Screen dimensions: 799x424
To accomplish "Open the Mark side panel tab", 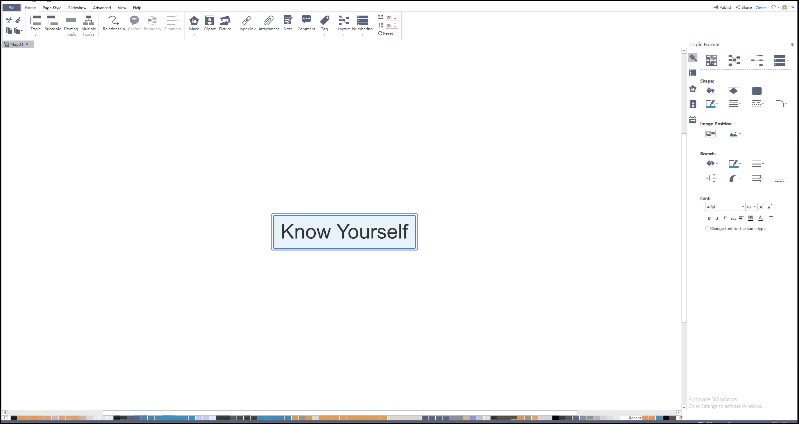I will coord(693,89).
